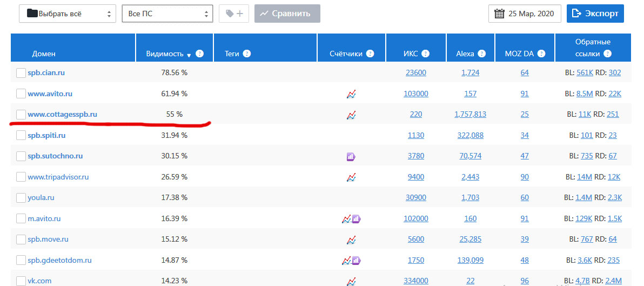
Task: Click counter chart icon in spb.move.ru row
Action: click(x=351, y=240)
